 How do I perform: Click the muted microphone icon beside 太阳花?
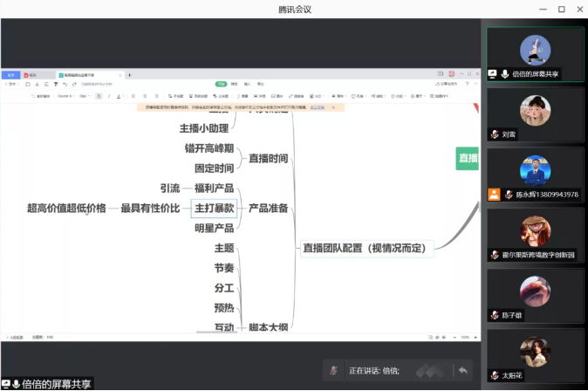(x=495, y=375)
